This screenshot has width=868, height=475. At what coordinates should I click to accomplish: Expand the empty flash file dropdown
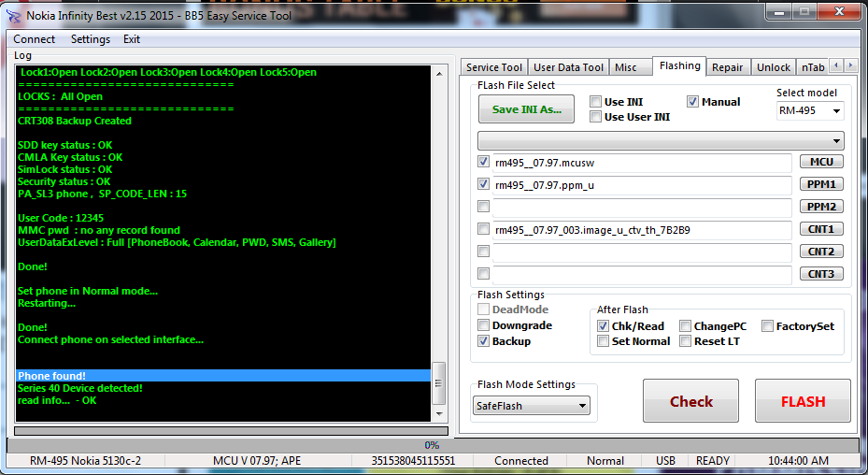point(661,141)
